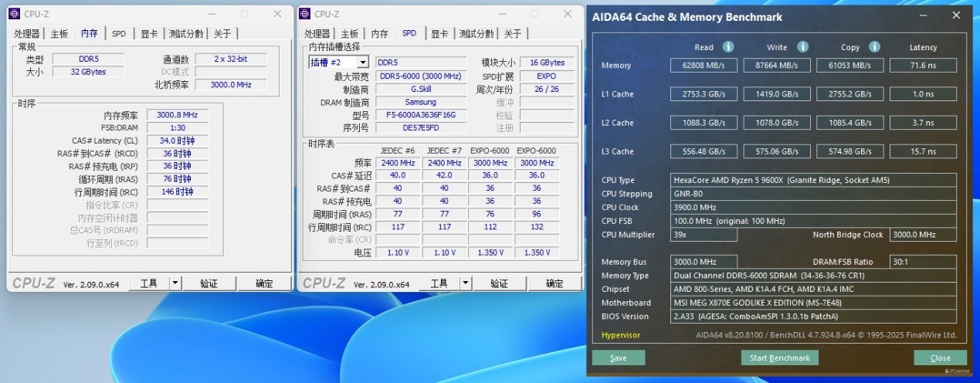
Task: Click CPU Stepping value GNR-B0
Action: (814, 194)
